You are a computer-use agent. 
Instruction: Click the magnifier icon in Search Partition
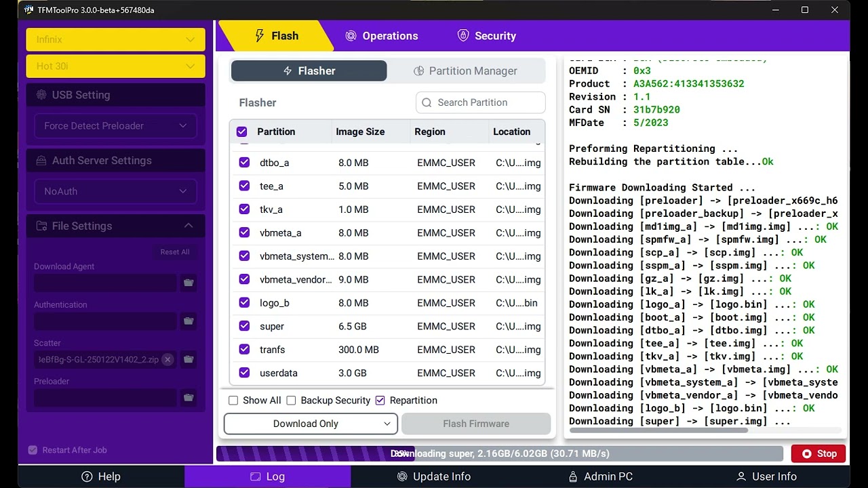tap(427, 102)
